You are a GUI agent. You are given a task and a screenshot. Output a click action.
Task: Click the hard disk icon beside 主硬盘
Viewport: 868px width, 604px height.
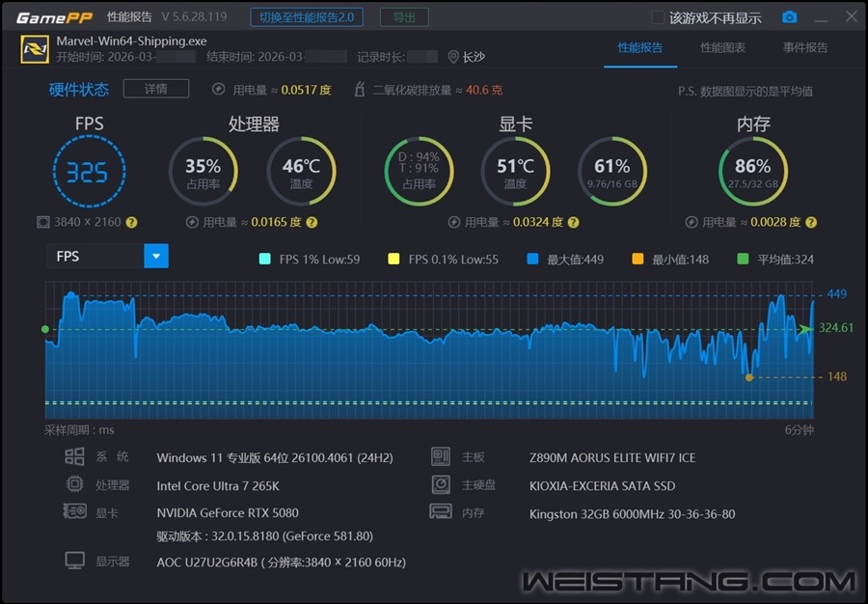[441, 484]
